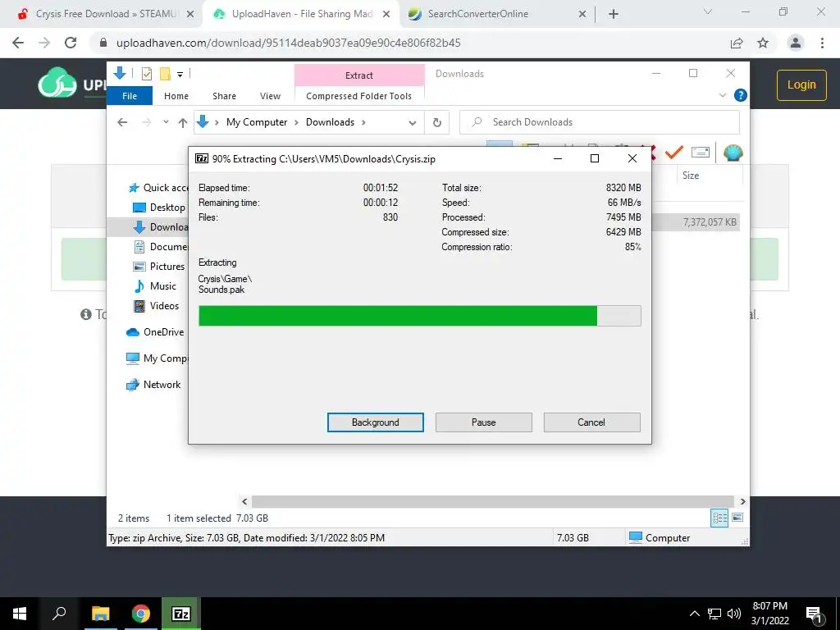Expand the Explorer ribbon chevron

point(722,95)
